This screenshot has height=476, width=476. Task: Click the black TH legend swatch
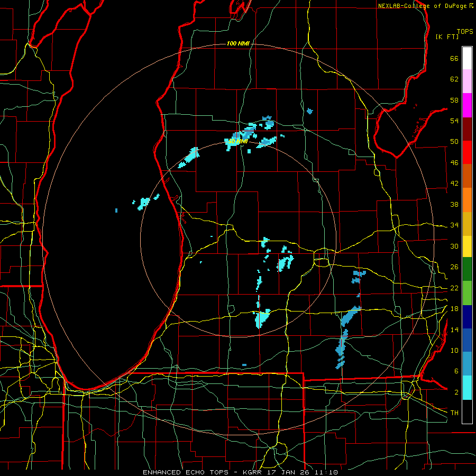(x=467, y=411)
